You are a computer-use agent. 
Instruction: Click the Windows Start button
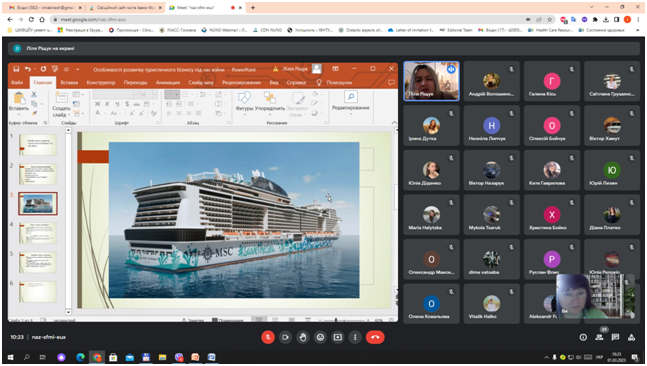[x=11, y=357]
